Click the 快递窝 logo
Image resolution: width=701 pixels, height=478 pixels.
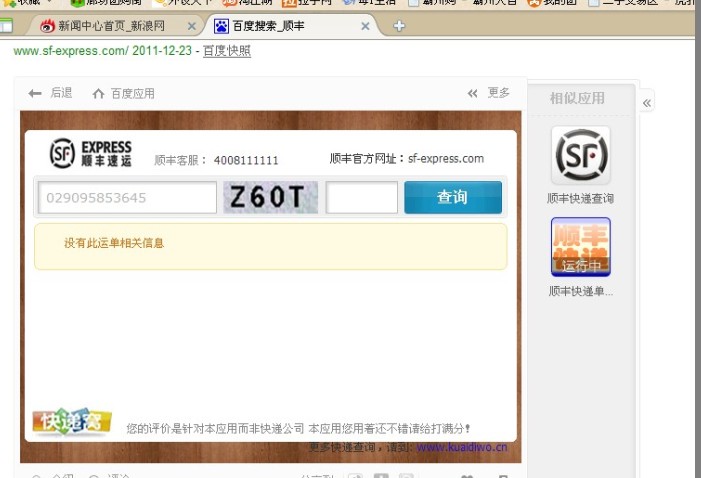coord(72,421)
